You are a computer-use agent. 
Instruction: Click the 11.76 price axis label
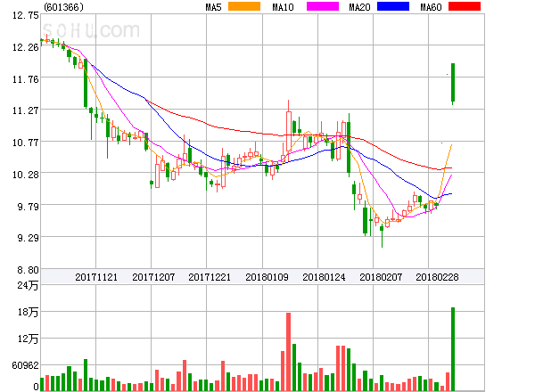coord(26,79)
